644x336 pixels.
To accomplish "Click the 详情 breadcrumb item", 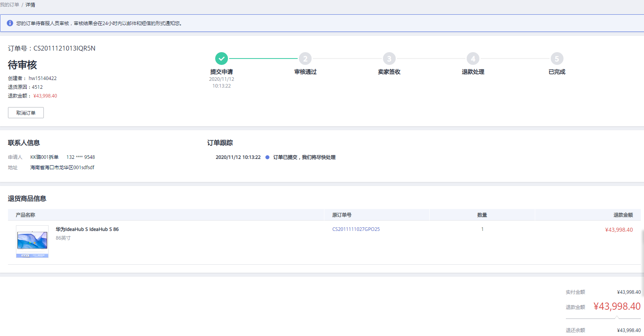I will click(30, 5).
